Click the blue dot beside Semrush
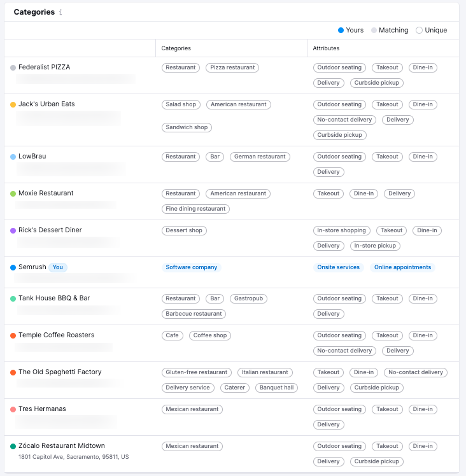The width and height of the screenshot is (466, 476). coord(13,267)
